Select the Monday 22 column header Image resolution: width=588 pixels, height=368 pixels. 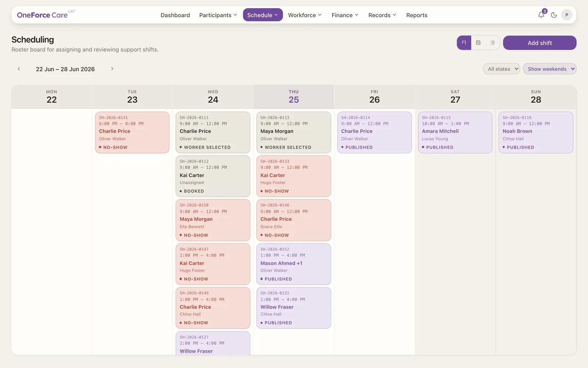click(x=51, y=97)
